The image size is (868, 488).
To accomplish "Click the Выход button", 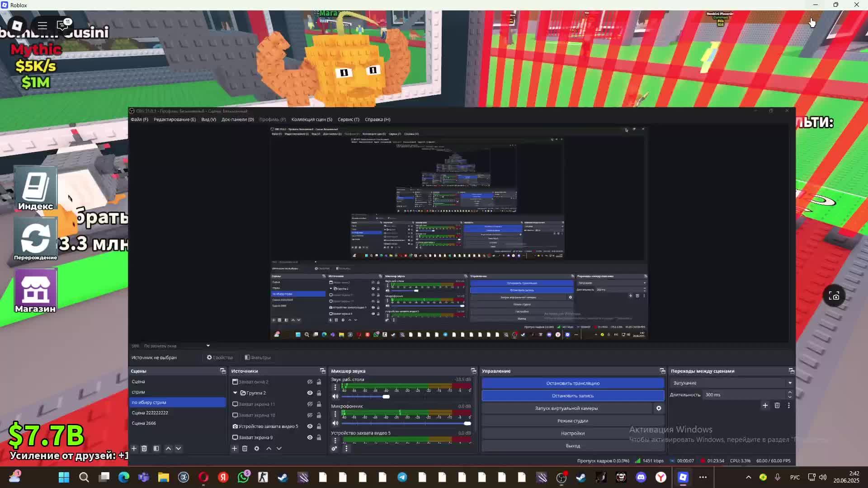I will pos(573,446).
